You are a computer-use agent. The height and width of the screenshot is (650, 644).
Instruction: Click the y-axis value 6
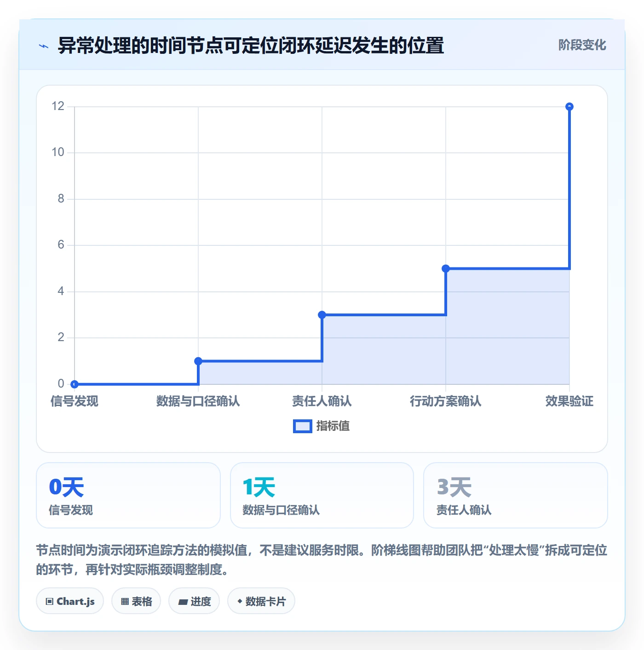61,245
